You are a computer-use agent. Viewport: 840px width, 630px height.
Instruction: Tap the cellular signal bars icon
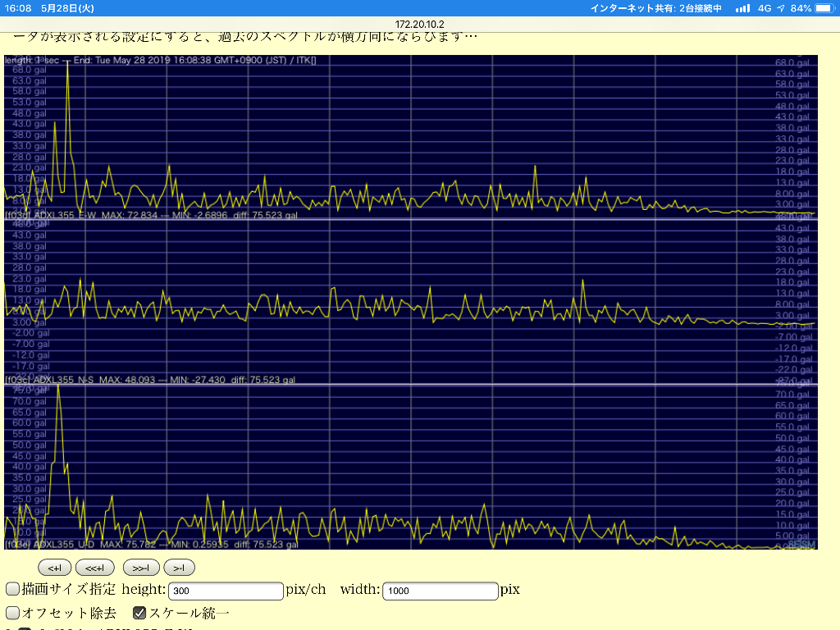742,8
